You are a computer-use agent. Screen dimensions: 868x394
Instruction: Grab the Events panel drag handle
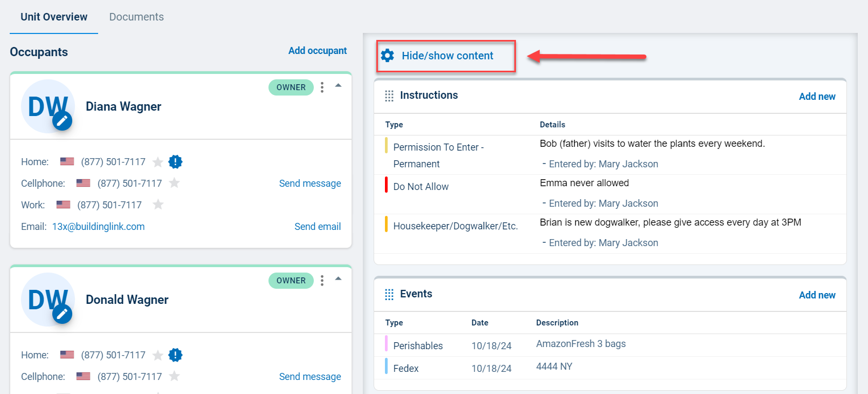tap(389, 295)
